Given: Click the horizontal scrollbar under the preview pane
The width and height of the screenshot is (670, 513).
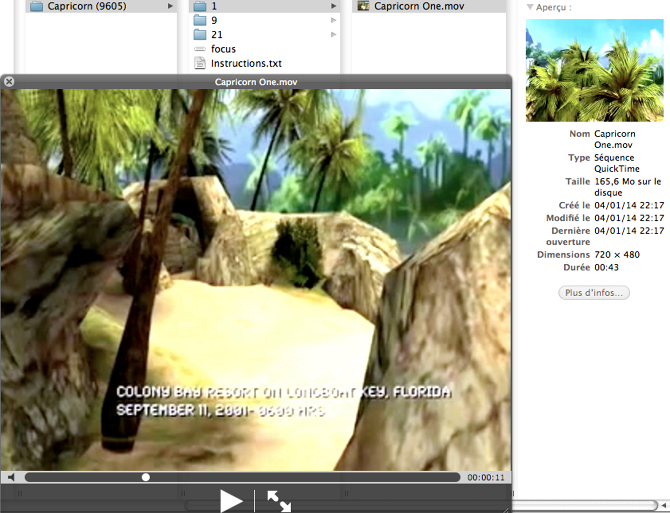Looking at the screenshot, I should click(x=590, y=505).
